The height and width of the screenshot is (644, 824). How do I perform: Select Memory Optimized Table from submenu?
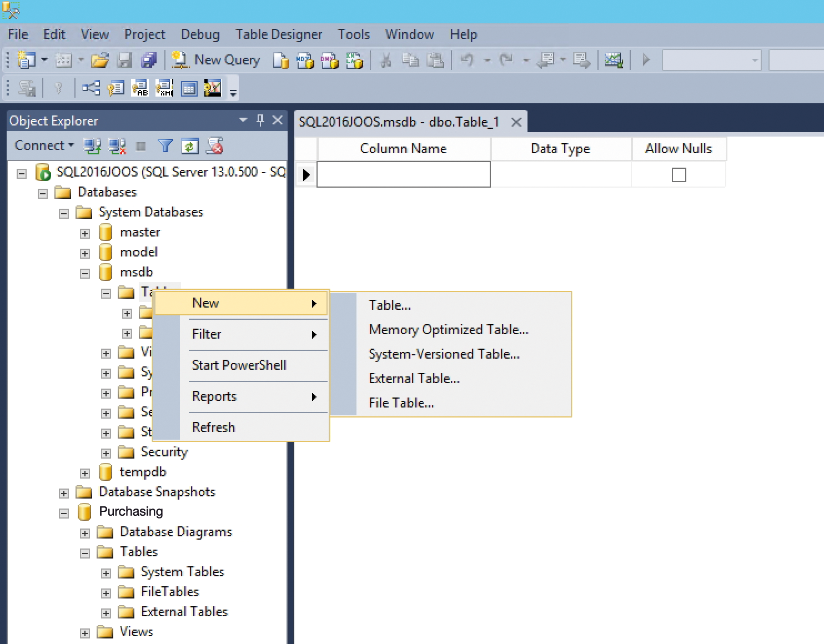click(x=448, y=329)
